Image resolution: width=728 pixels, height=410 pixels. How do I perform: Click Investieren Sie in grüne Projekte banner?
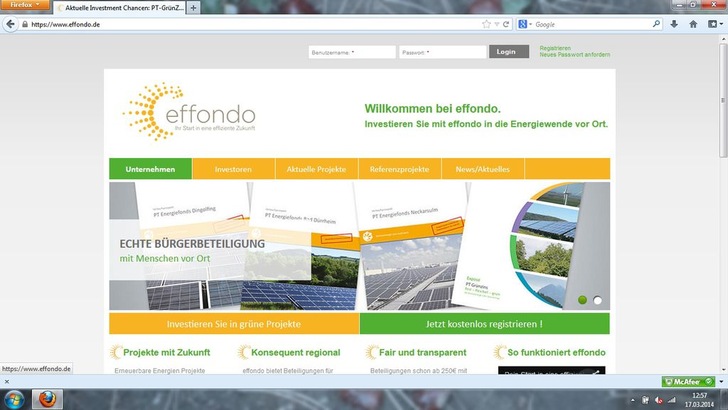coord(234,324)
